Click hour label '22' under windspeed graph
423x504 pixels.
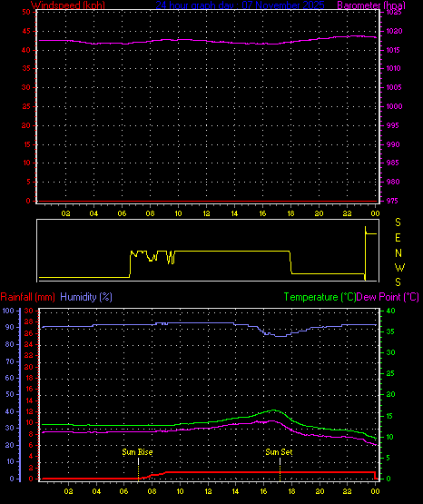[347, 213]
